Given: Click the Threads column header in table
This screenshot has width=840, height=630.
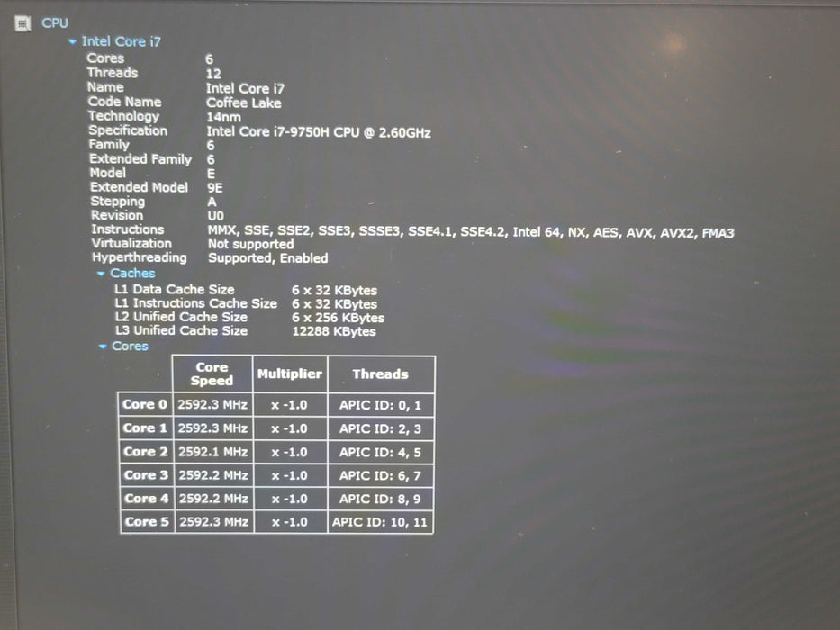Looking at the screenshot, I should point(380,373).
